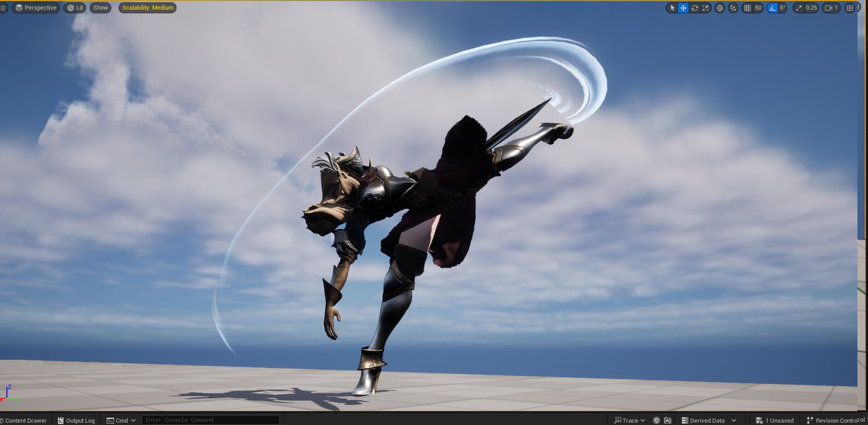Activate the Scale transform tool
Screen dimensions: 868x425
coord(706,8)
